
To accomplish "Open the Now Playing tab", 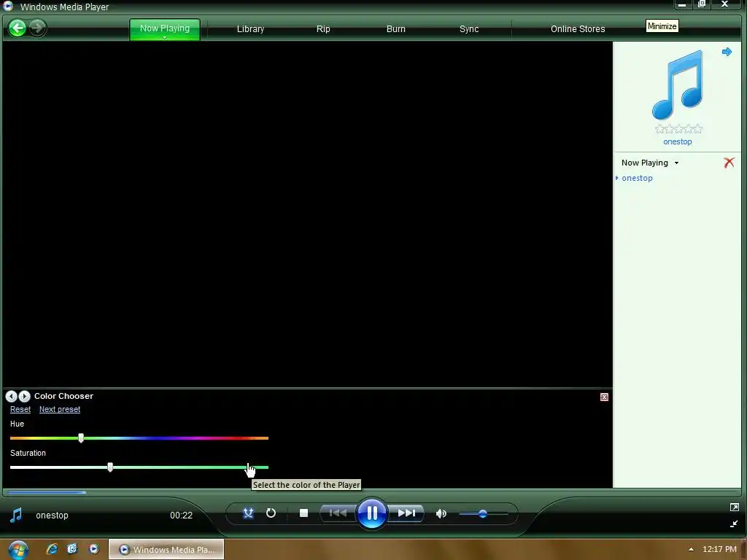I will [x=165, y=28].
